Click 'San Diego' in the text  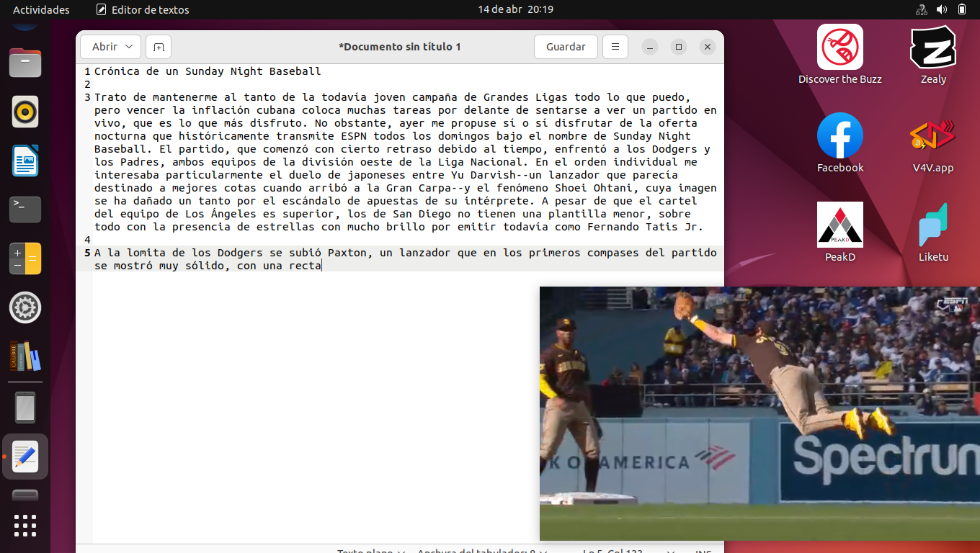tap(422, 214)
